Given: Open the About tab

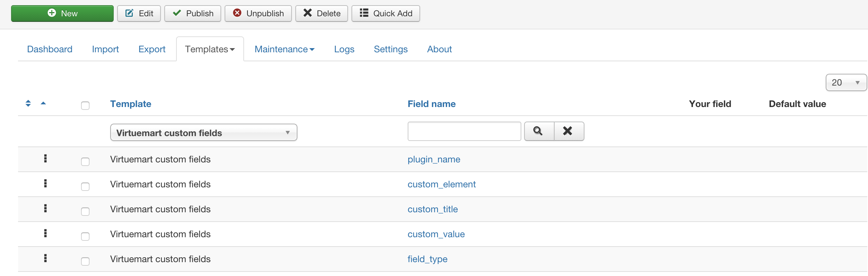Looking at the screenshot, I should tap(440, 49).
